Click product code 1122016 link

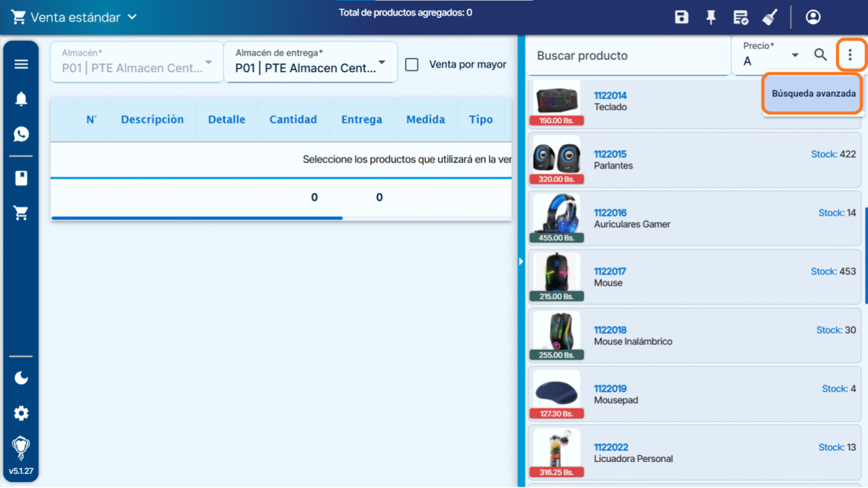coord(610,213)
